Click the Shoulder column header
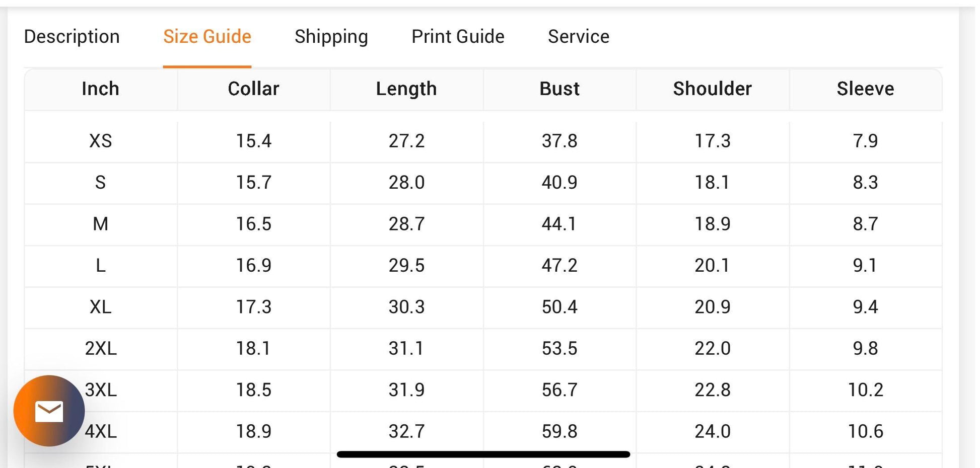980x468 pixels. pyautogui.click(x=713, y=89)
